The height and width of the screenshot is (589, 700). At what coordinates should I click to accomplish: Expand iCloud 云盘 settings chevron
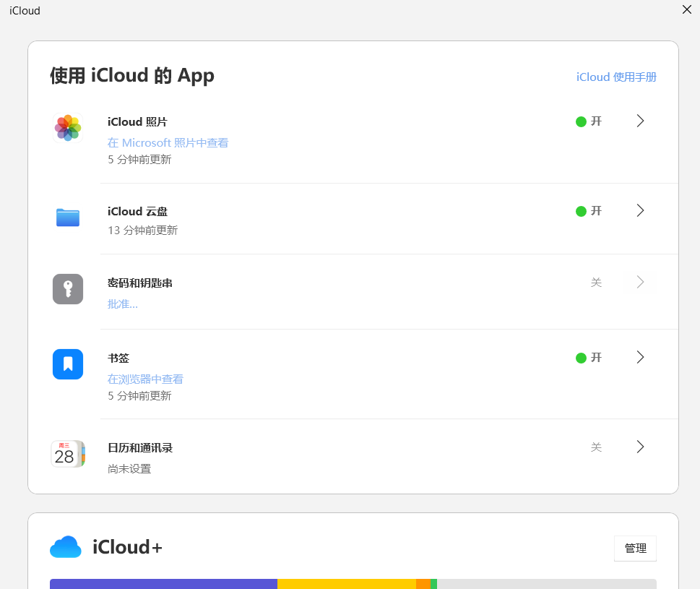[640, 211]
